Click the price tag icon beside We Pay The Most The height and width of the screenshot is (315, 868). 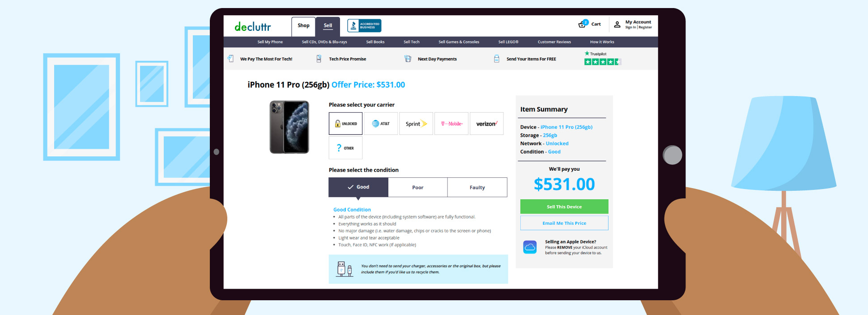pos(230,59)
